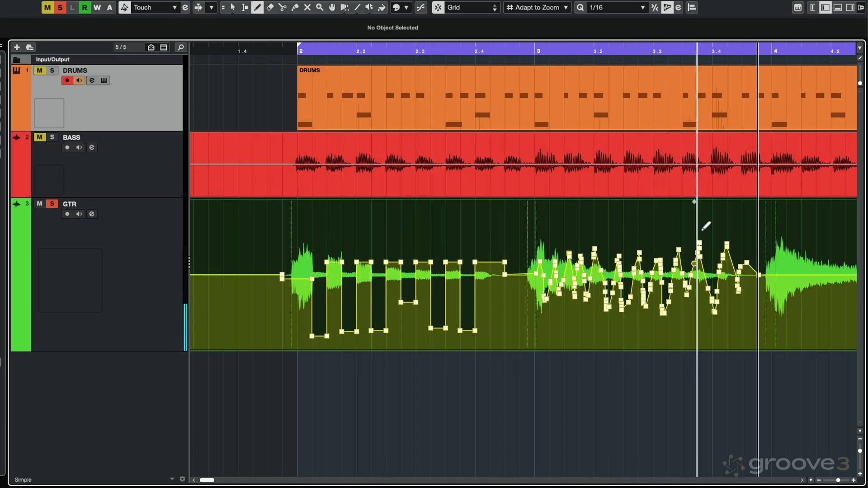This screenshot has width=868, height=488.
Task: Choose the Glue tool
Action: [x=295, y=7]
